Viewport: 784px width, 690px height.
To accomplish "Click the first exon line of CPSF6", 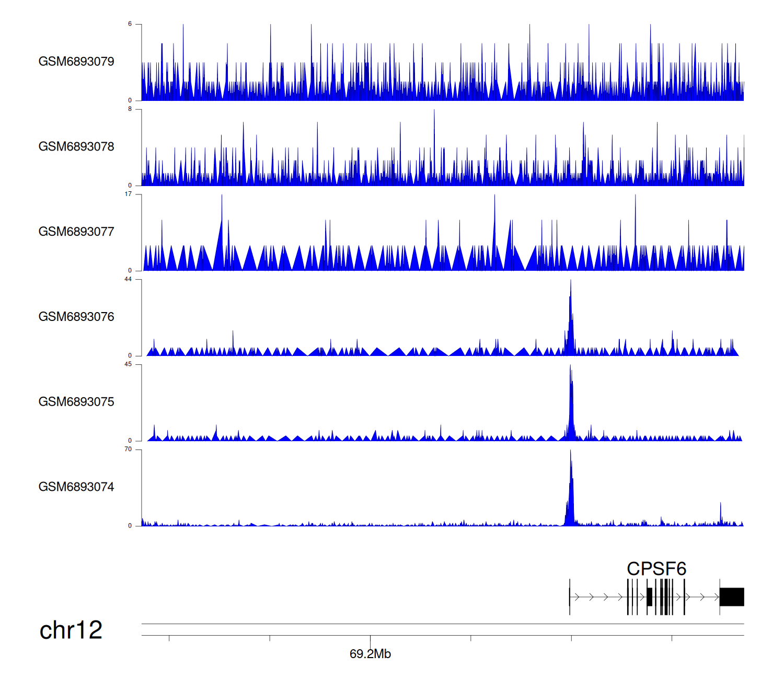I will (x=570, y=597).
